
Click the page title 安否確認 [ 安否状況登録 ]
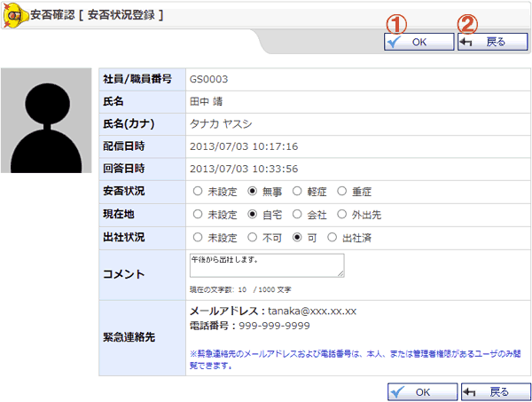tap(97, 15)
